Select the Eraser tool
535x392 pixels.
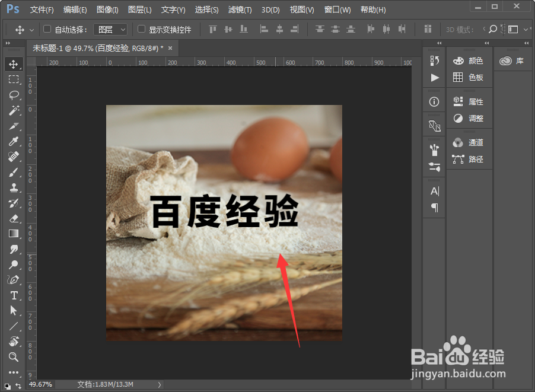[x=14, y=218]
